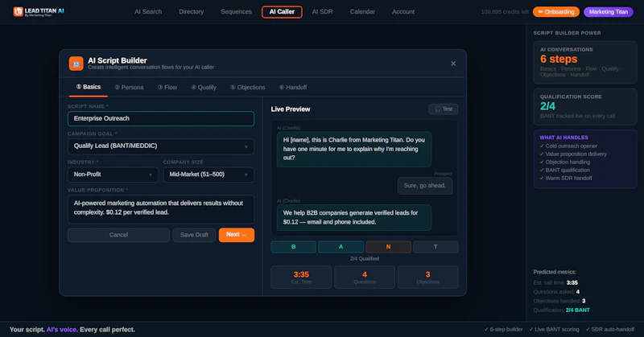
Task: Click the 'Sure, go ahead.' prospect message
Action: pyautogui.click(x=425, y=186)
